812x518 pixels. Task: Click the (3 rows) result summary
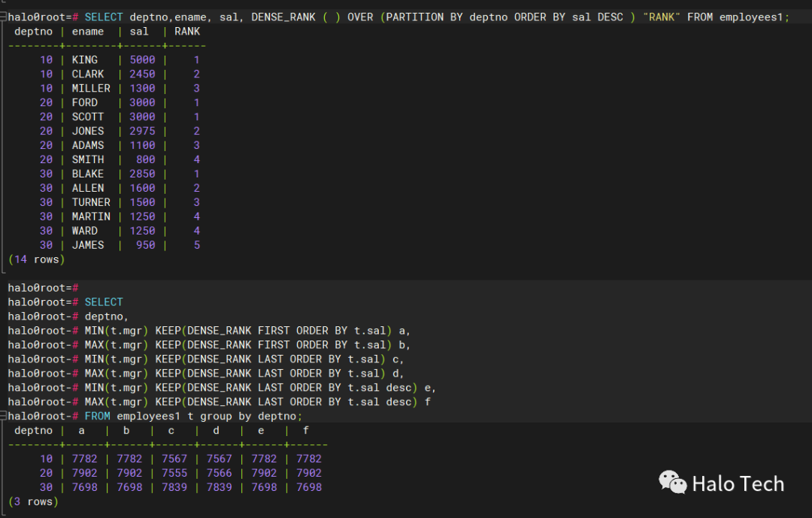33,502
